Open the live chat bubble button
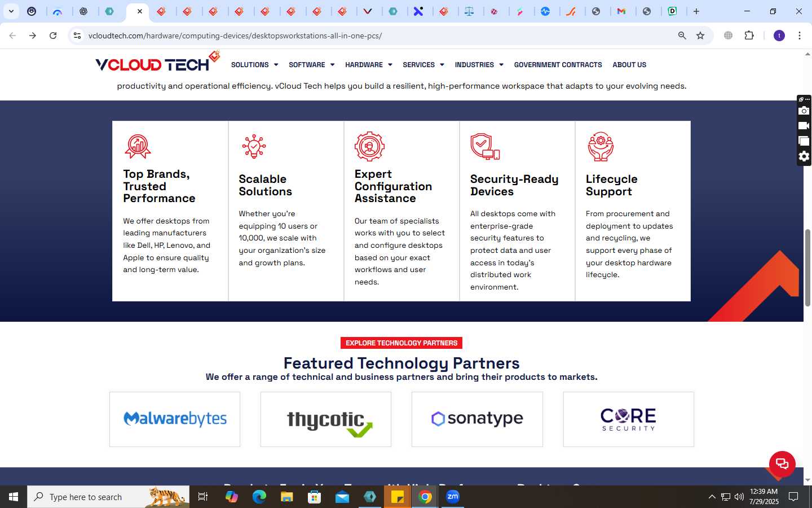 (x=782, y=464)
